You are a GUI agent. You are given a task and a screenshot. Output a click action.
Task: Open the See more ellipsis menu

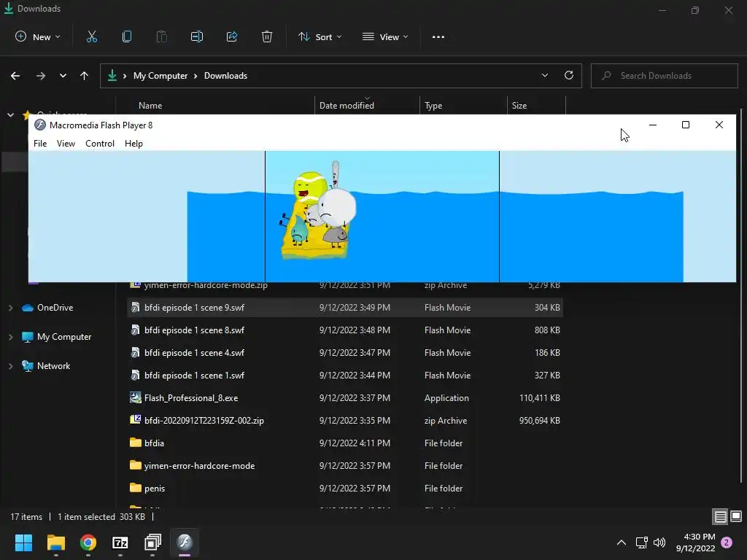coord(438,36)
